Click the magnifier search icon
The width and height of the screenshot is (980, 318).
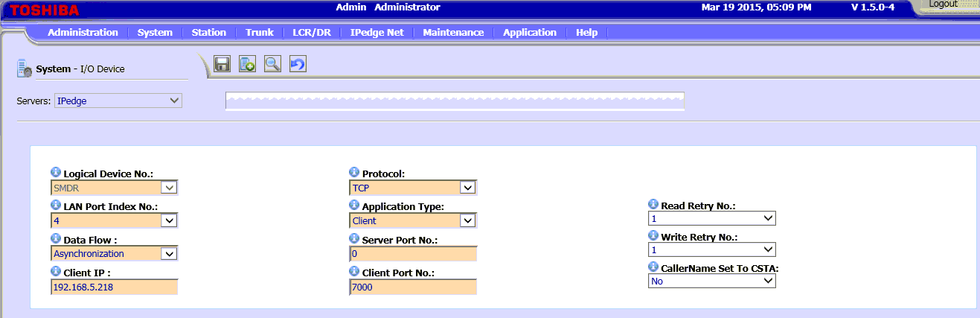coord(272,64)
